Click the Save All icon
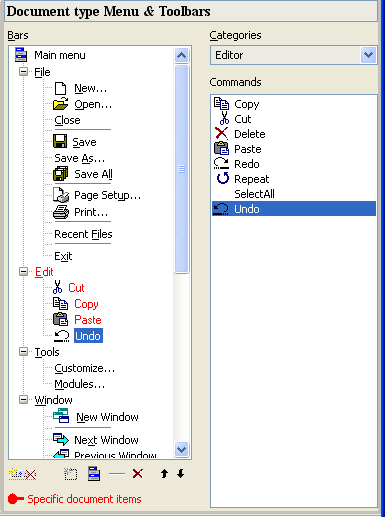The height and width of the screenshot is (517, 385). pos(61,174)
